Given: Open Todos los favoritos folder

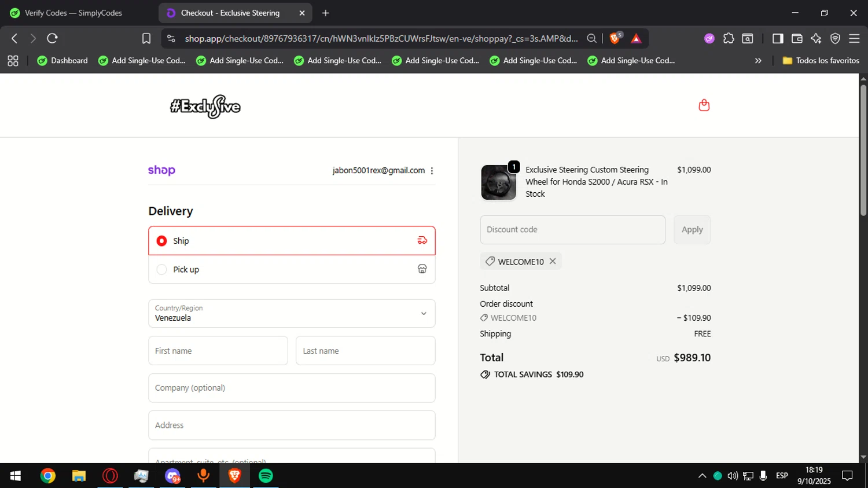Looking at the screenshot, I should point(821,60).
